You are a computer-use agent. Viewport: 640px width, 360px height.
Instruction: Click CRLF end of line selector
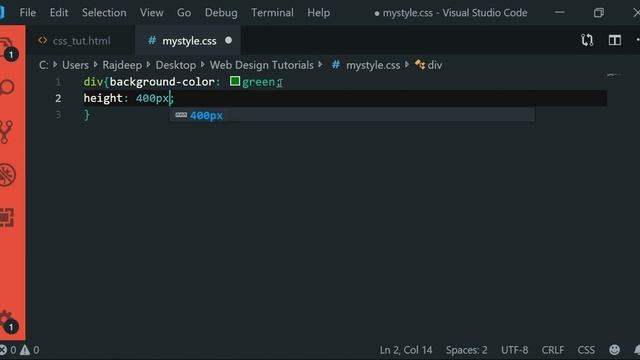(553, 350)
